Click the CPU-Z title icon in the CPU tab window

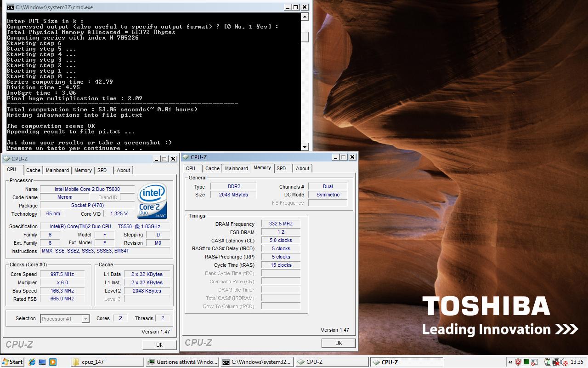point(6,159)
